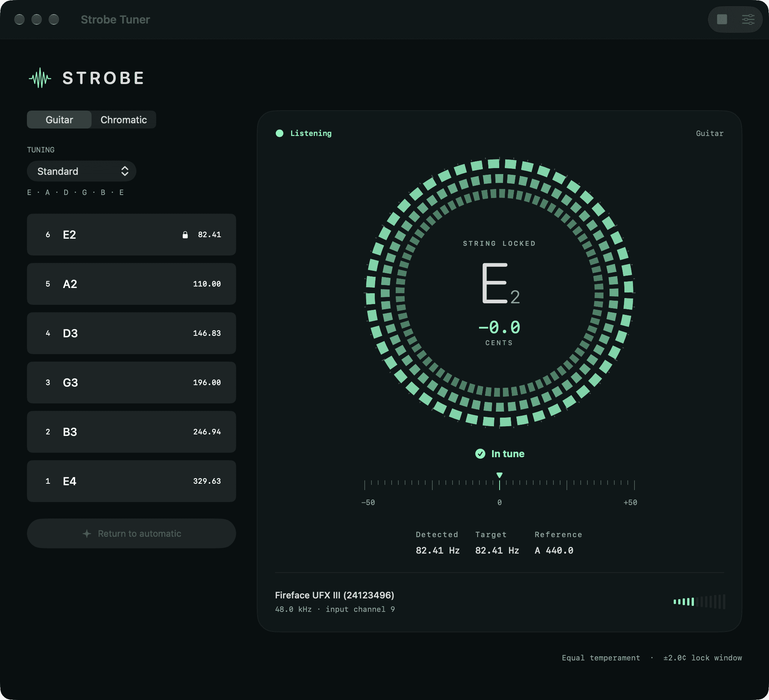Select string 6 E2 row
The image size is (769, 700).
pyautogui.click(x=131, y=235)
